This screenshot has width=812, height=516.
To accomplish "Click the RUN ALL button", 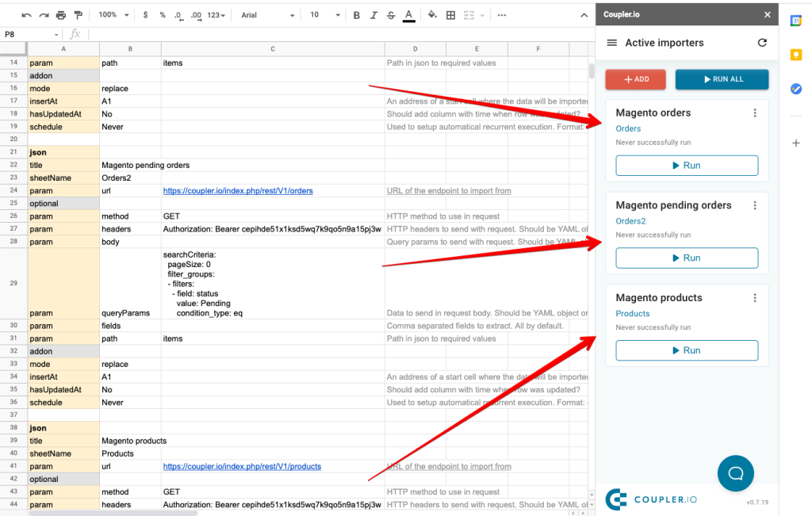I will pyautogui.click(x=722, y=79).
